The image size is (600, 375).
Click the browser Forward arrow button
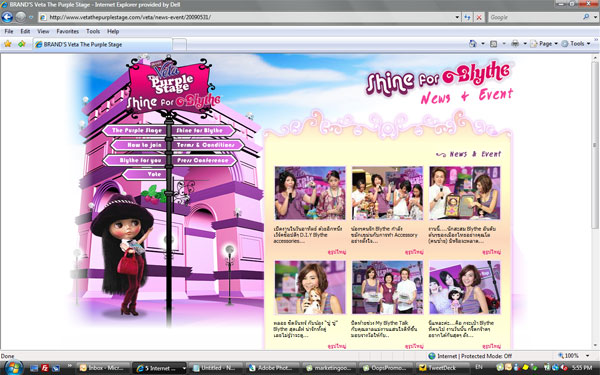pos(21,17)
